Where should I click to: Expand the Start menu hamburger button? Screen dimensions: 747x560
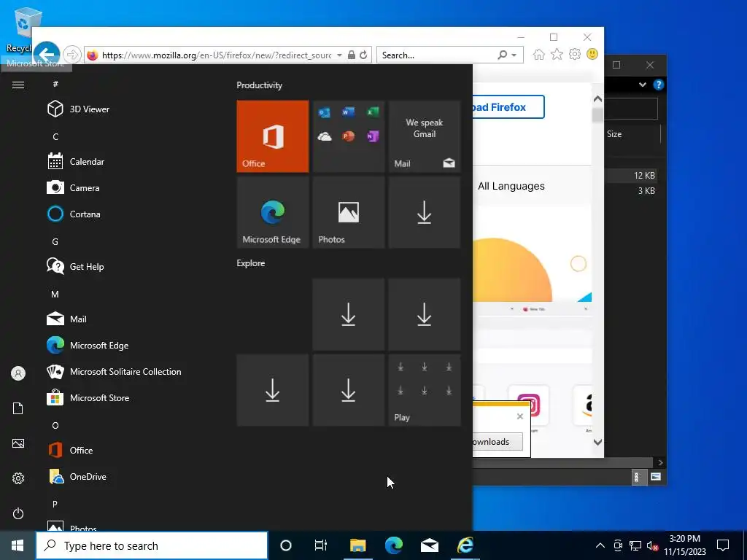pos(18,85)
